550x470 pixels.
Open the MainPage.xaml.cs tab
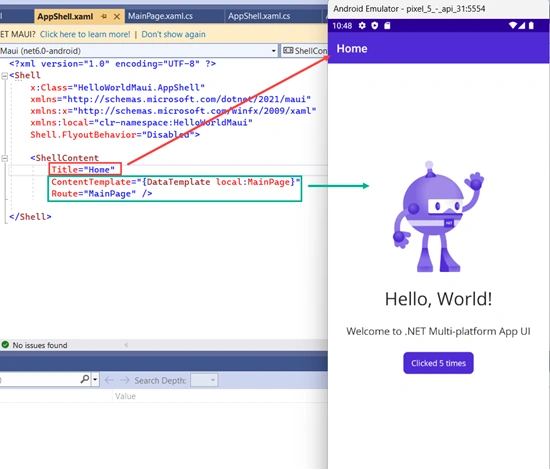[x=160, y=16]
